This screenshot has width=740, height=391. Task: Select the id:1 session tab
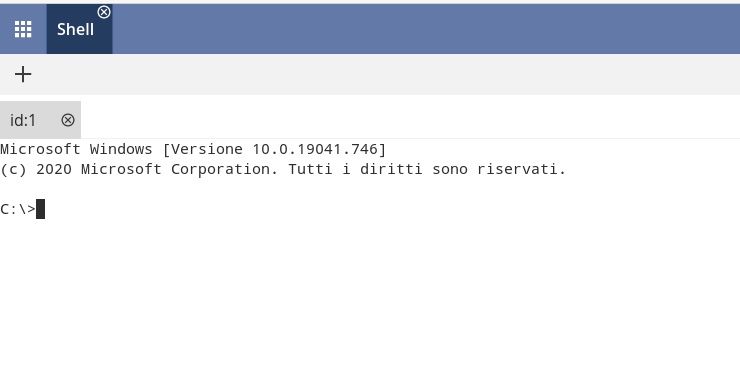pos(23,120)
